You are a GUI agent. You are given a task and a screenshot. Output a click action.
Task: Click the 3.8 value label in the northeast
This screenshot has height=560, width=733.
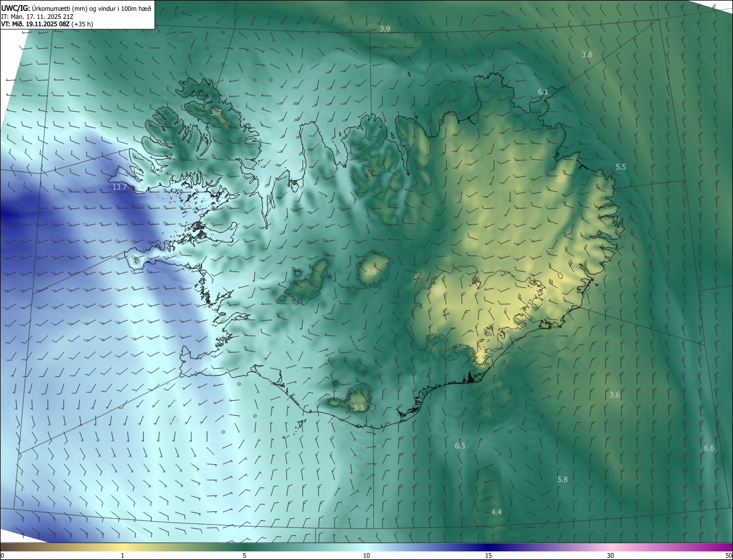(x=587, y=54)
